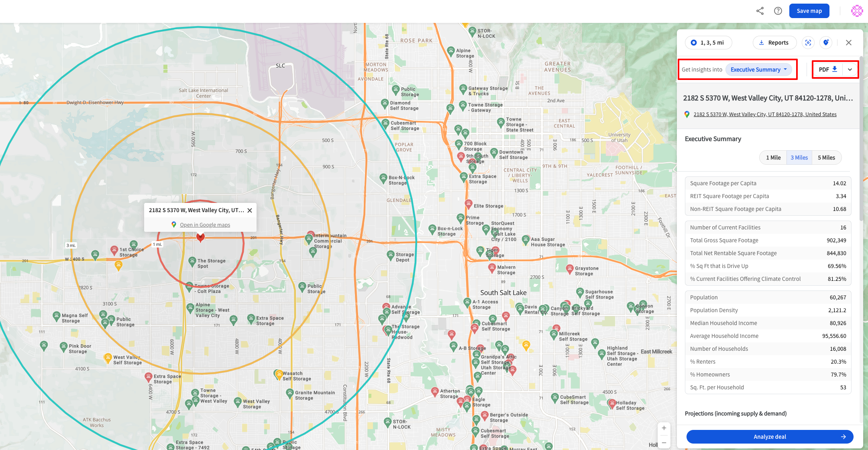Viewport: 868px width, 450px height.
Task: Click the Pink Door Storage marker
Action: tap(63, 347)
